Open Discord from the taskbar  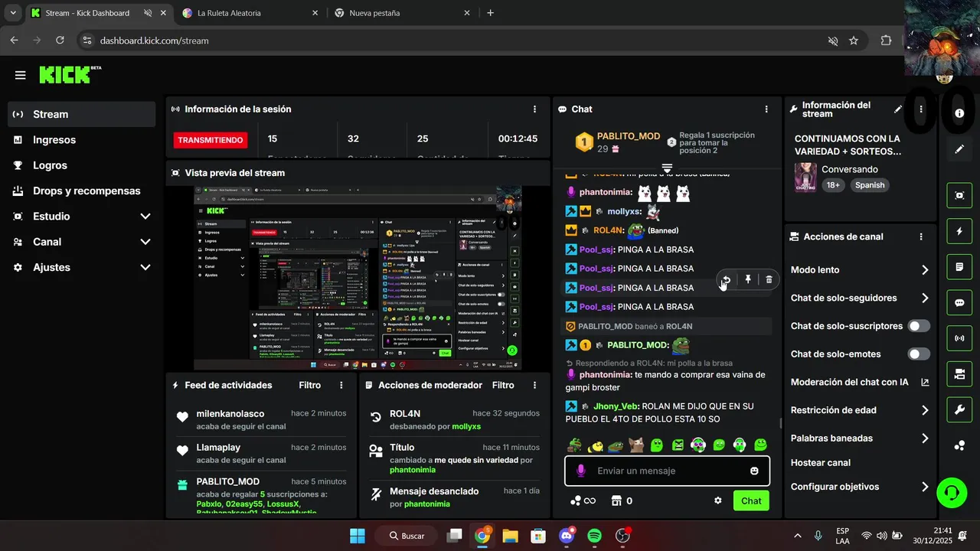coord(567,536)
